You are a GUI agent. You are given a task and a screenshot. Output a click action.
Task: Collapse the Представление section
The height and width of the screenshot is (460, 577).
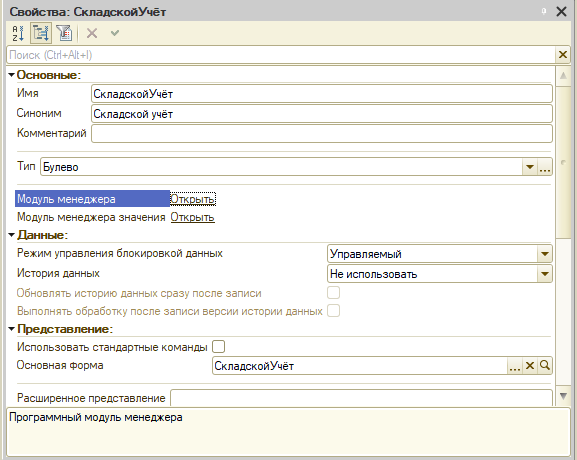pos(11,329)
